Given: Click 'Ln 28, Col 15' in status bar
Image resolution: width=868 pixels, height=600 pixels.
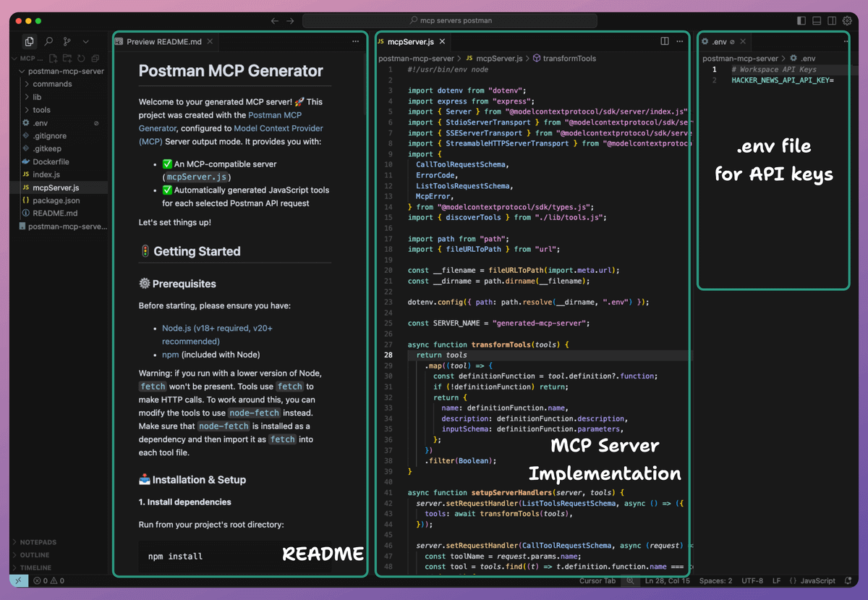Looking at the screenshot, I should tap(667, 580).
